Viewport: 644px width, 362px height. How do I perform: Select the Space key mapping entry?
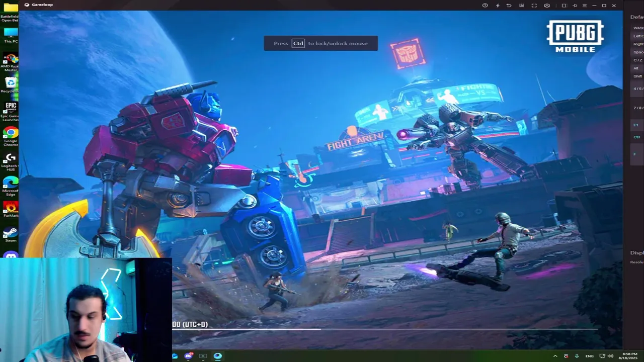click(638, 52)
